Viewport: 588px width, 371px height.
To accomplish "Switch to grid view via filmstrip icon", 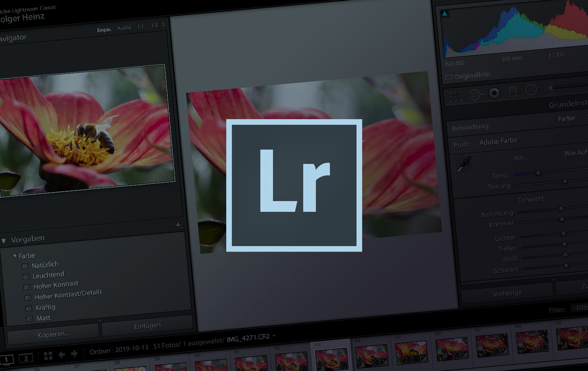I will 48,356.
